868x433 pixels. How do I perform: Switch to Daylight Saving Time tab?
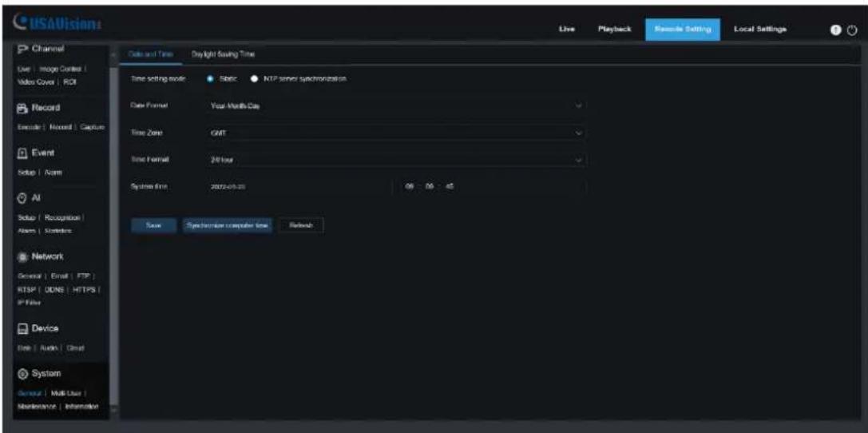coord(223,54)
